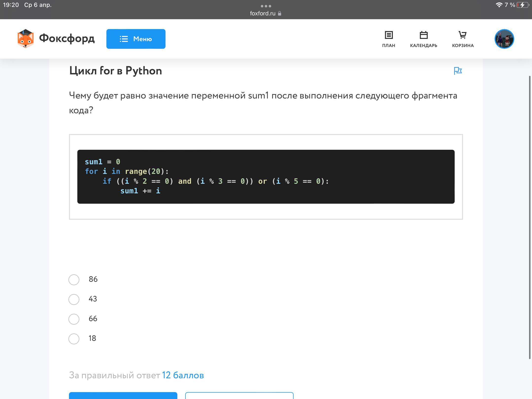Click the question text about sum1
This screenshot has height=399, width=532.
(x=263, y=103)
